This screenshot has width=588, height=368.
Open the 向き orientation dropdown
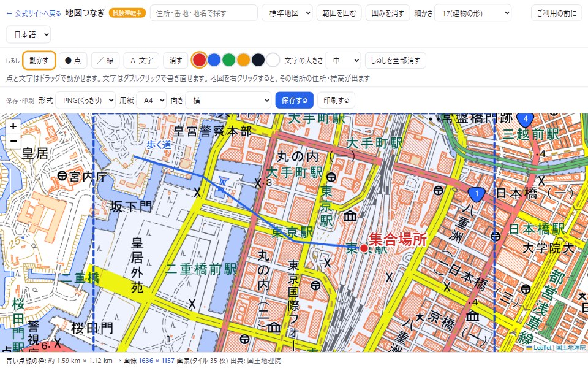pos(228,100)
